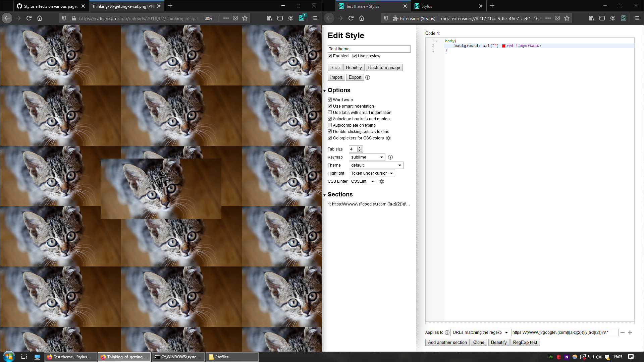This screenshot has height=362, width=644.
Task: Open the Colorpickers for CSS colors settings gear
Action: (388, 138)
